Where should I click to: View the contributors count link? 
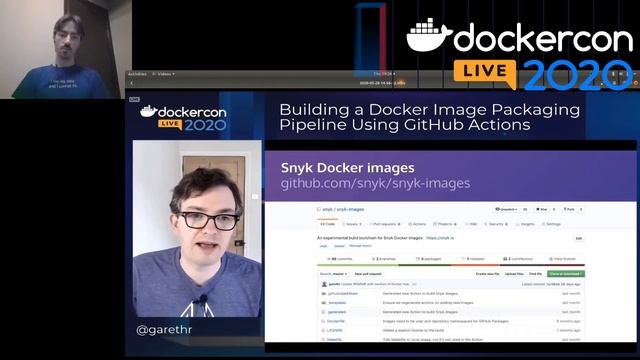pos(518,259)
